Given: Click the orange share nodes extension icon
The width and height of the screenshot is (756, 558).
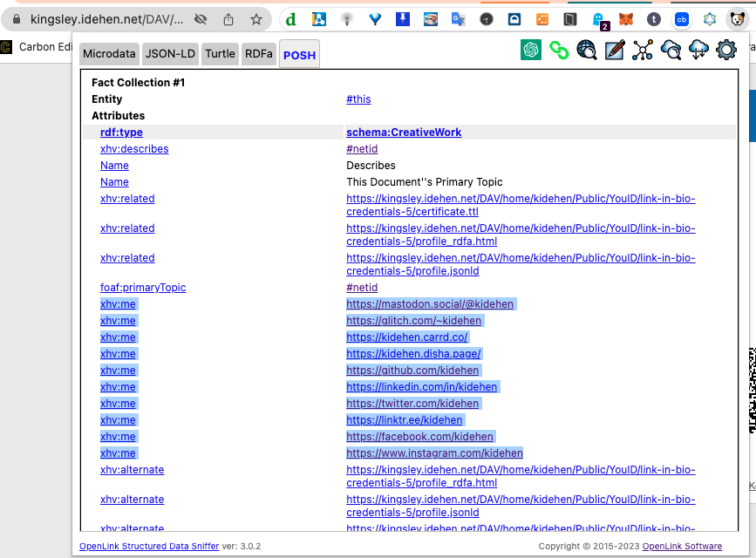Looking at the screenshot, I should (542, 19).
